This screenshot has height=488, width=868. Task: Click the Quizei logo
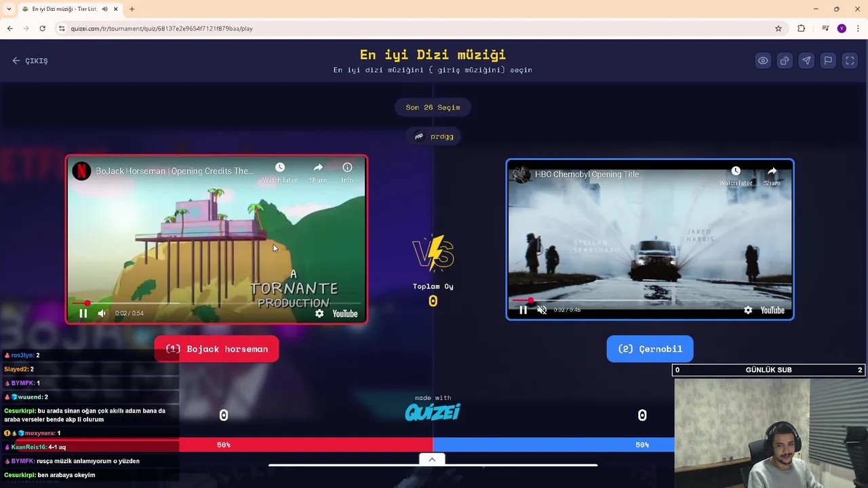[x=433, y=411]
